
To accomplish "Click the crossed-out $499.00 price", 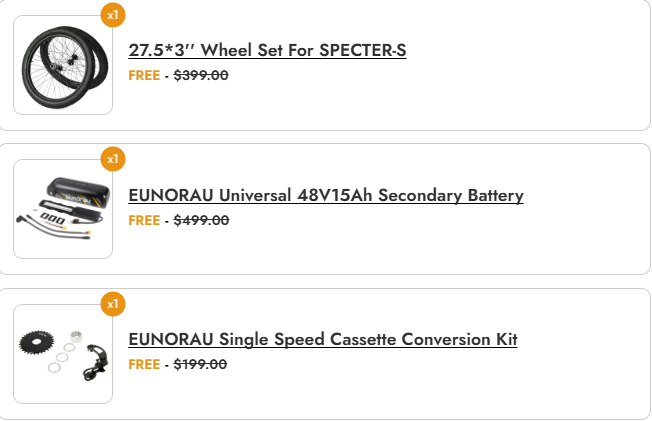I will tap(201, 220).
